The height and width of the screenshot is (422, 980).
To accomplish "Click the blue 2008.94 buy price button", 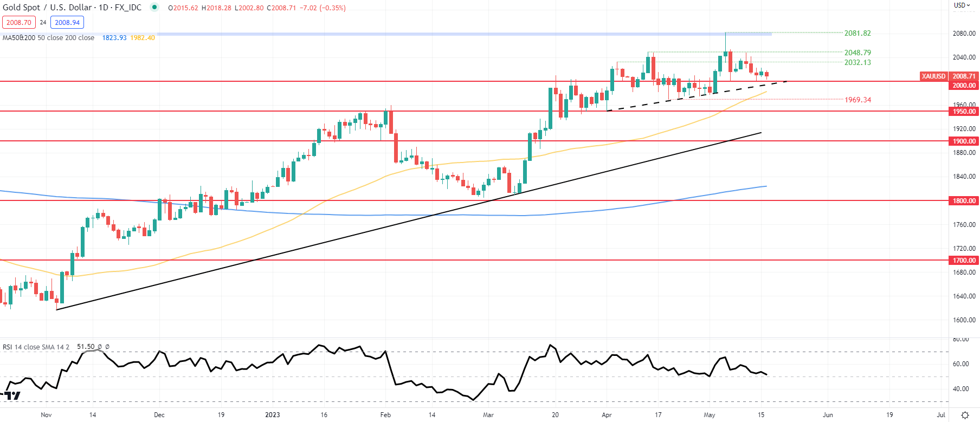I will (x=67, y=22).
